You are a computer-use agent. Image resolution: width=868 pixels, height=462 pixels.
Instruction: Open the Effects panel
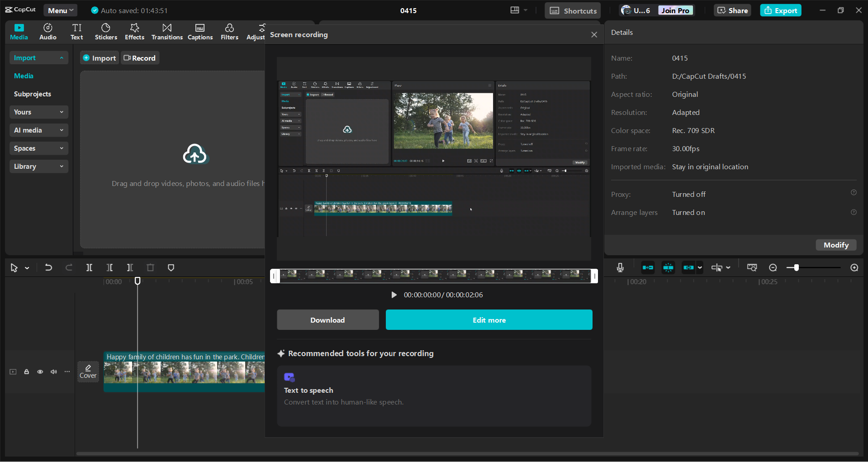[x=134, y=32]
